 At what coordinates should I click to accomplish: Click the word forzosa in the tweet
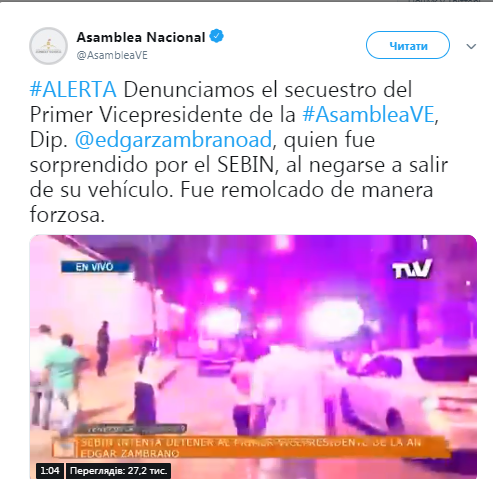click(65, 215)
